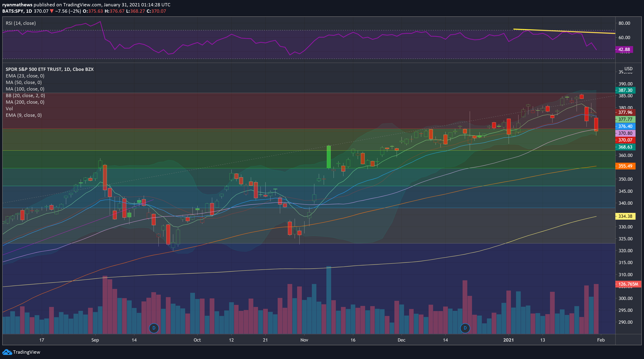Click the light green 377.77 price tag

[x=625, y=119]
